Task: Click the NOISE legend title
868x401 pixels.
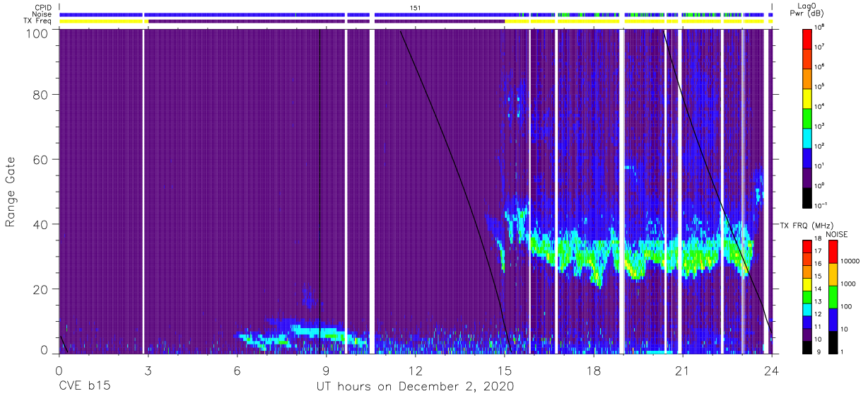Action: (x=836, y=234)
